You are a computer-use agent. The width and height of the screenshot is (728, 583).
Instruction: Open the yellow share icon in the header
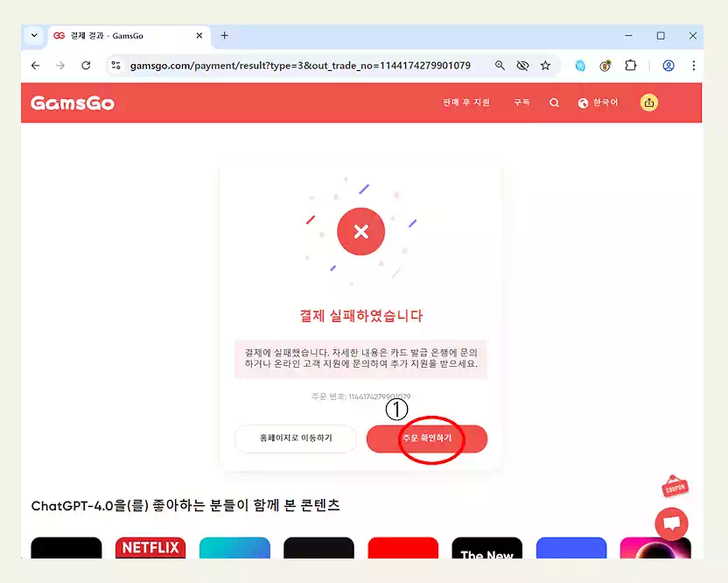point(648,102)
